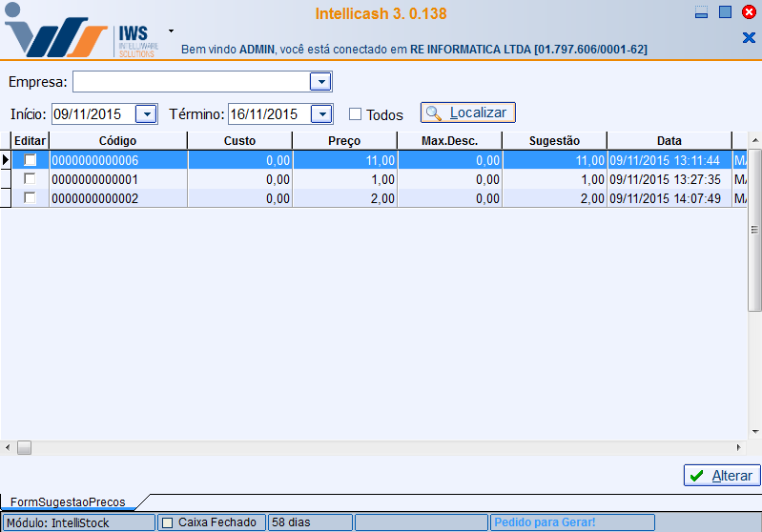The width and height of the screenshot is (762, 532).
Task: Click the 58 dias status panel
Action: pos(310,522)
